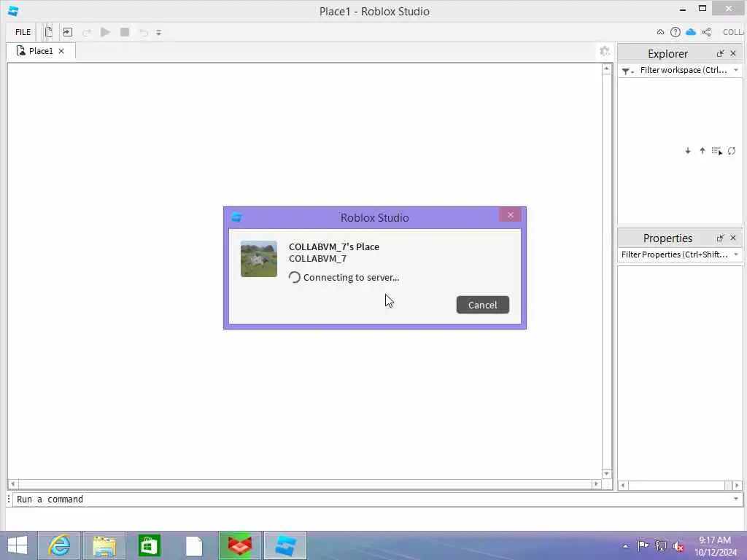Viewport: 747px width, 560px height.
Task: Click Properties panel scrollbar right arrow
Action: [737, 485]
